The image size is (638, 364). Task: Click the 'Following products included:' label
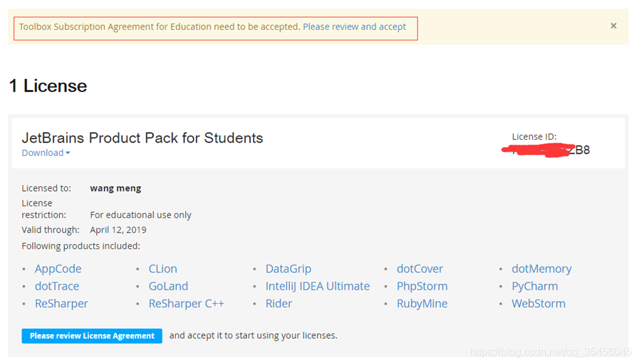tap(80, 246)
